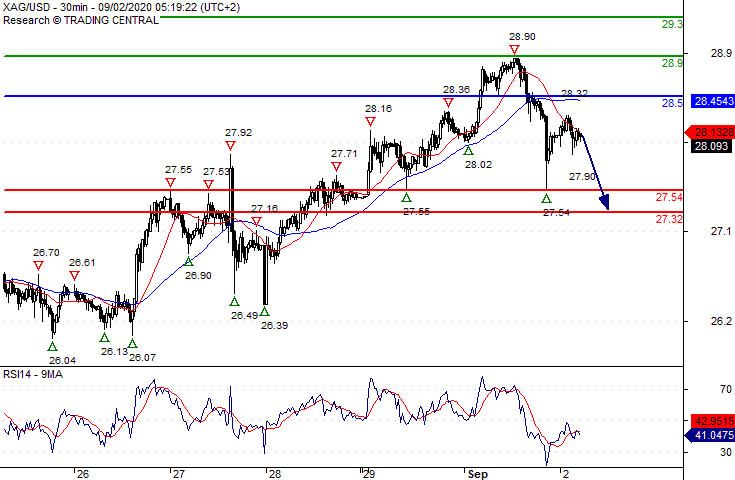The width and height of the screenshot is (735, 480).
Task: Select the red triangle above the 27.71 peak
Action: [336, 166]
